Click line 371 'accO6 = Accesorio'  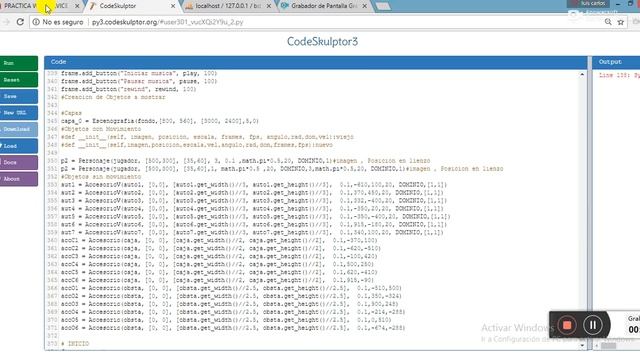pyautogui.click(x=233, y=328)
